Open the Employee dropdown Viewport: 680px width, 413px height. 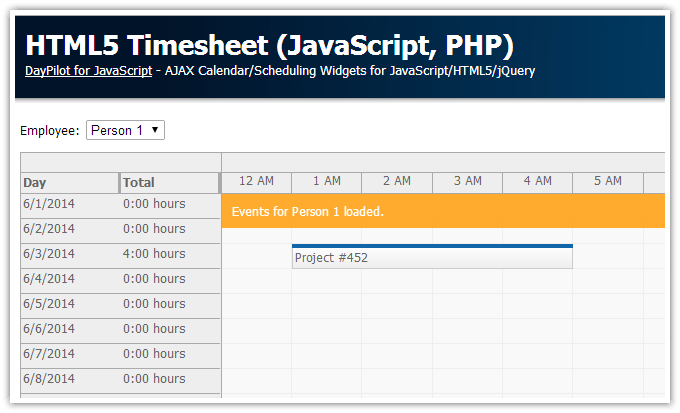coord(125,130)
